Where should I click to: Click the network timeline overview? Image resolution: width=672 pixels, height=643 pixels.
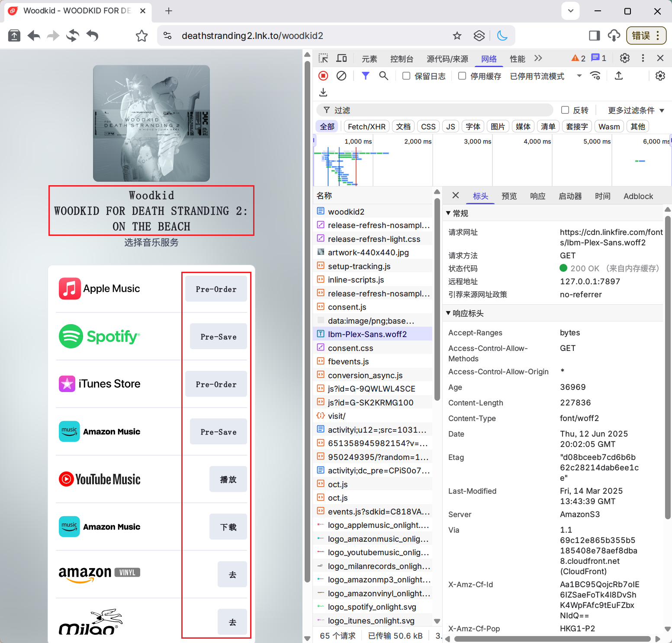(x=492, y=161)
